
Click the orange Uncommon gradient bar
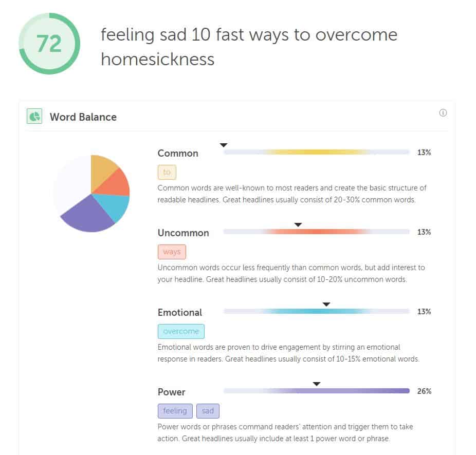tap(317, 232)
